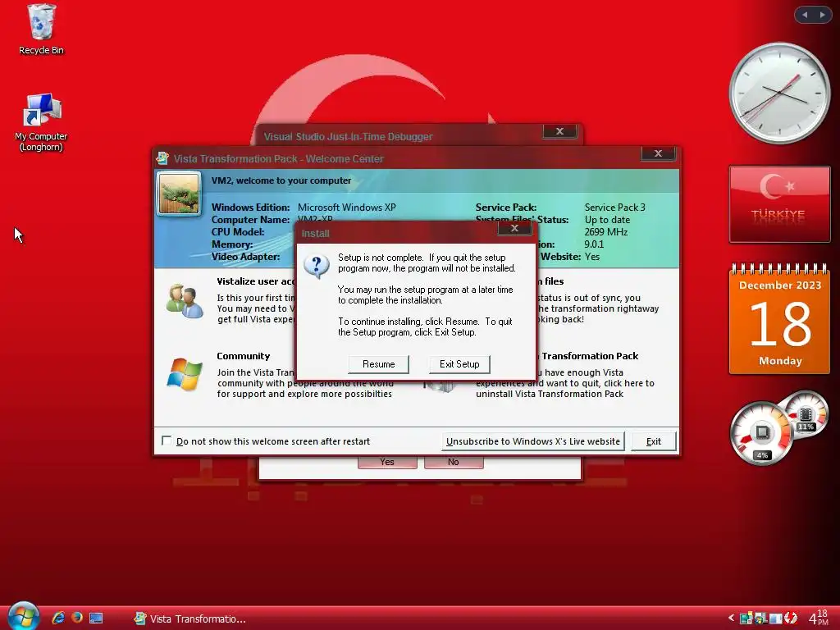
Task: Click the Show Desktop quick launch icon
Action: (96, 619)
